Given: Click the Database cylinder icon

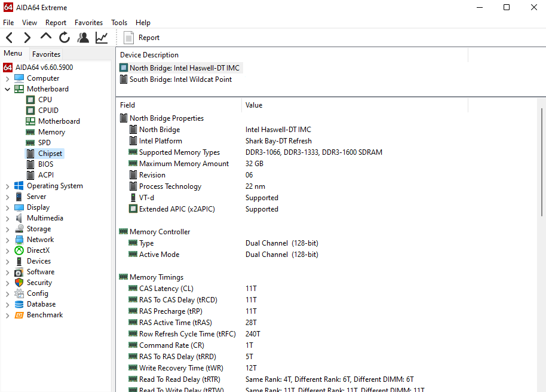Looking at the screenshot, I should coord(19,304).
